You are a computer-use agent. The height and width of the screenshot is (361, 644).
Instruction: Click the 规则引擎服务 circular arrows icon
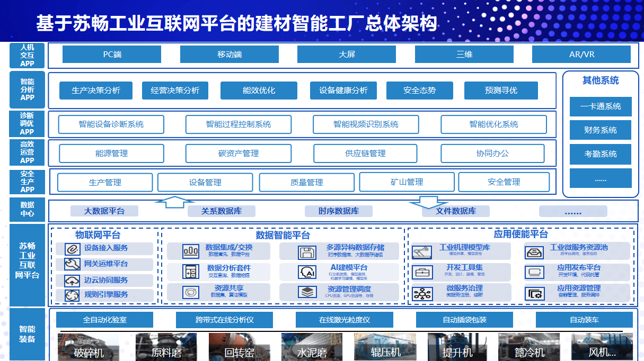pos(72,295)
